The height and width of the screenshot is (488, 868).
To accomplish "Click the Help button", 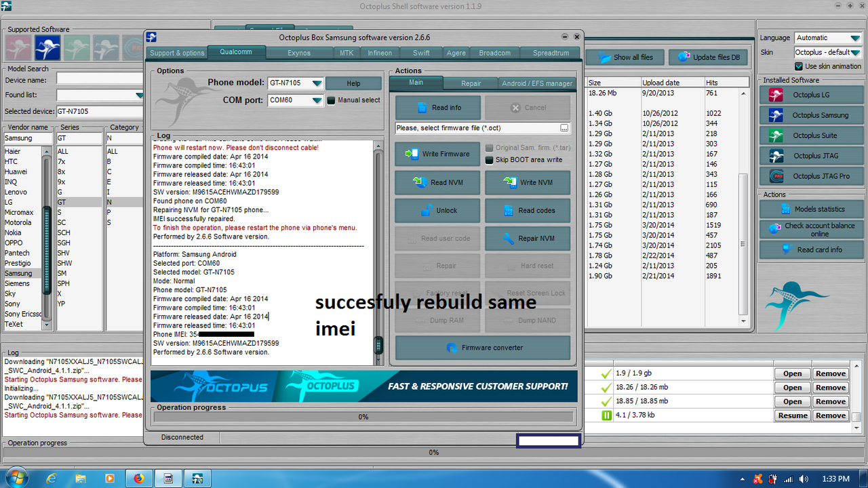I will tap(353, 83).
